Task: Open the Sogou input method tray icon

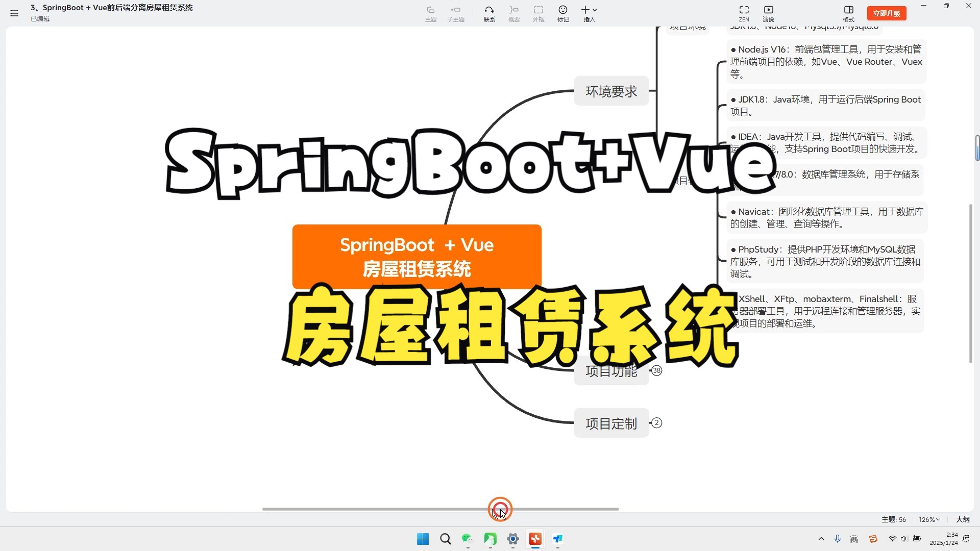Action: coord(873,539)
